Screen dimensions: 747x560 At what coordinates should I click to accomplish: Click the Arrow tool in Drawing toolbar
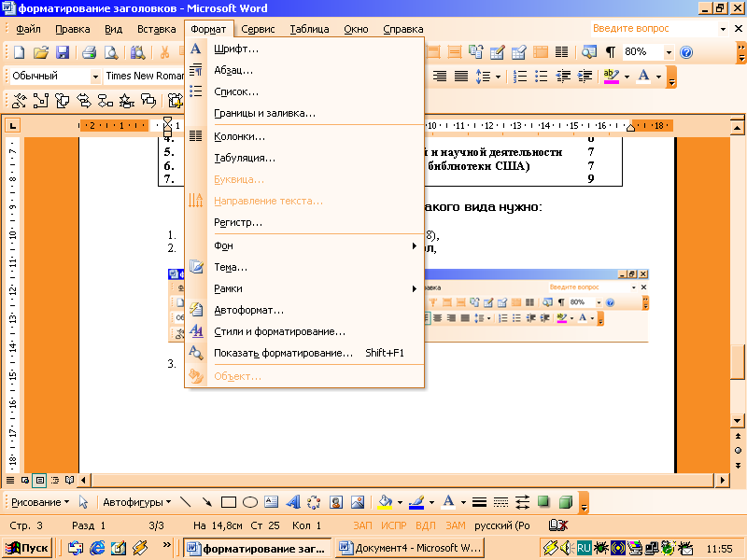click(x=206, y=502)
